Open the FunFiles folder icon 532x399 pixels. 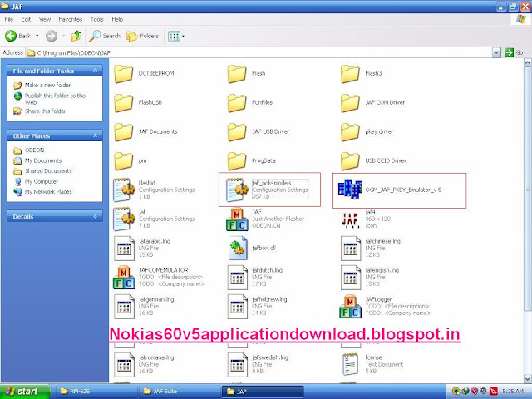236,103
